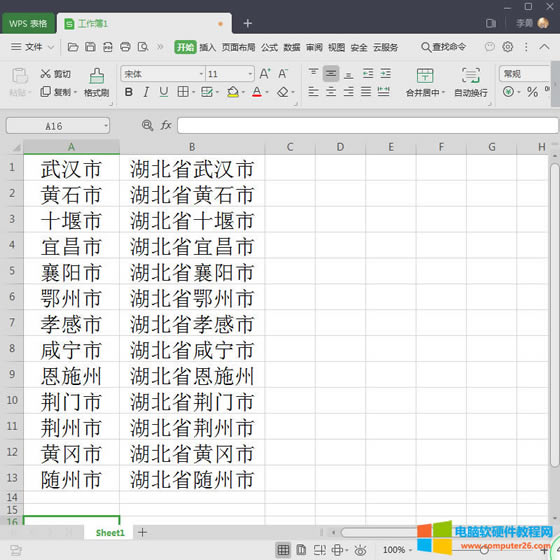The width and height of the screenshot is (560, 560).
Task: Click the yellow fill color button
Action: pyautogui.click(x=233, y=92)
